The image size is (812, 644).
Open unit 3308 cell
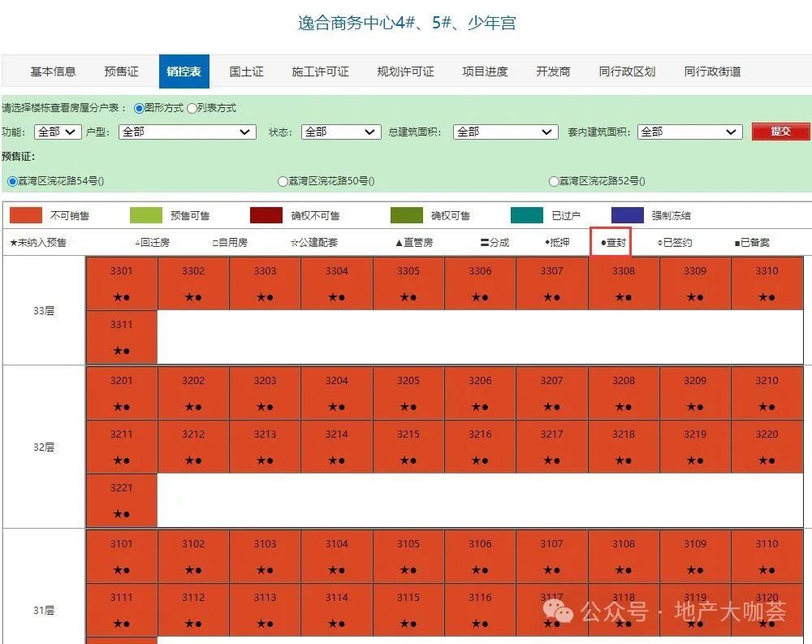point(624,283)
